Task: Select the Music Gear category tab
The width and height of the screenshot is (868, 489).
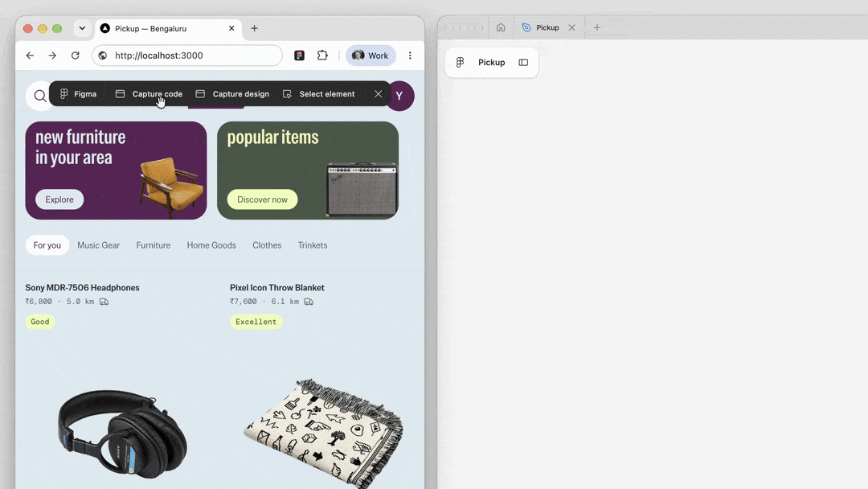Action: [99, 245]
